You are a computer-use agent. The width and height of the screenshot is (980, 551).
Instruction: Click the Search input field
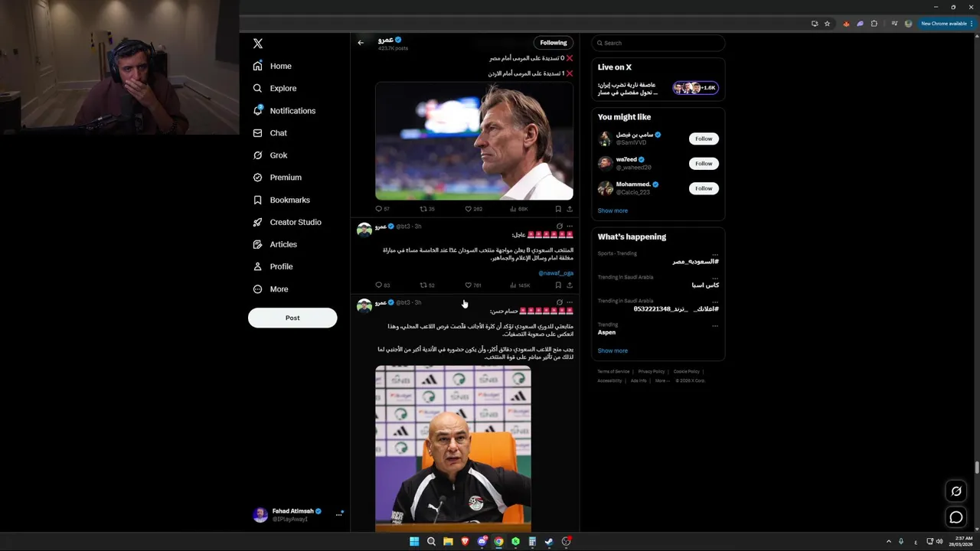coord(658,43)
